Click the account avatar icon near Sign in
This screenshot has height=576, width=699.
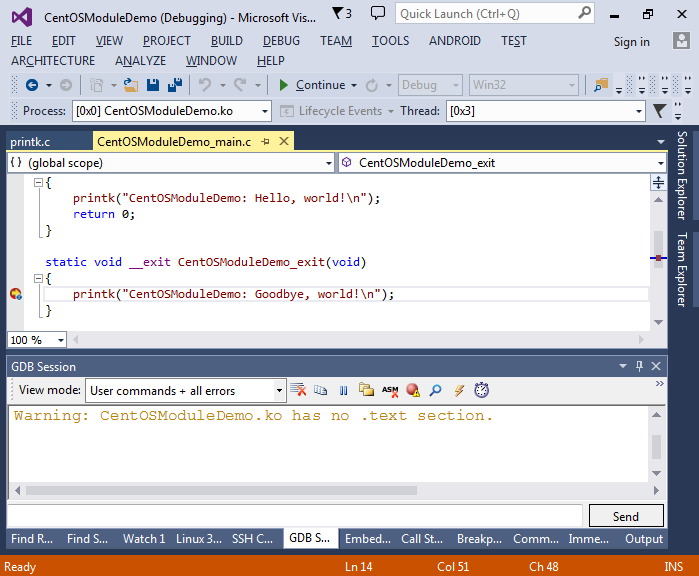(681, 41)
